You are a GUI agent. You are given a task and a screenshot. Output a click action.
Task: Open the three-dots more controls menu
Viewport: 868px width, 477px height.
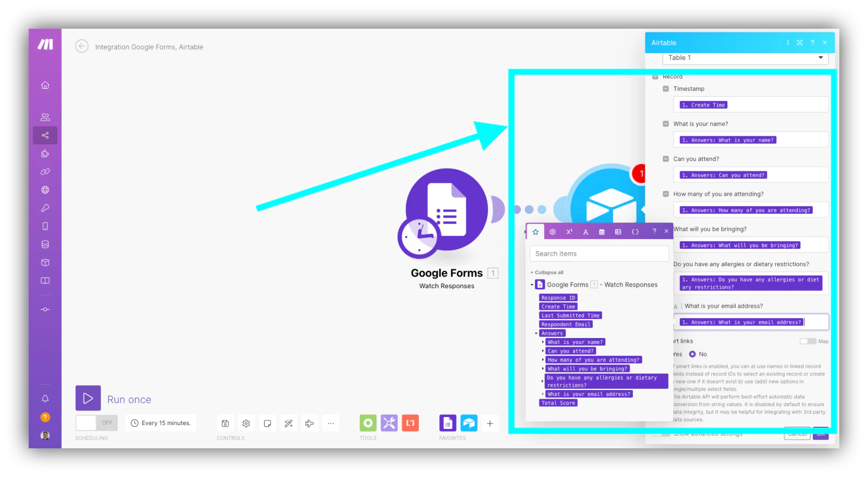pos(331,423)
